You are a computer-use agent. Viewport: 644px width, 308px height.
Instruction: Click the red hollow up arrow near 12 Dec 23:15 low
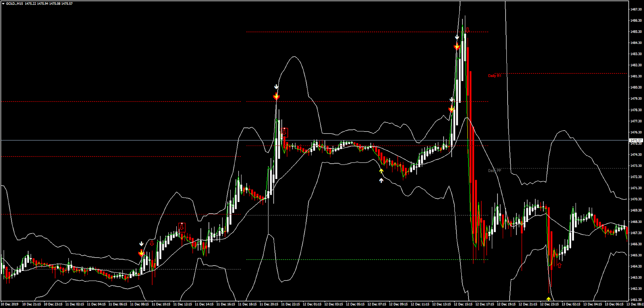559,265
